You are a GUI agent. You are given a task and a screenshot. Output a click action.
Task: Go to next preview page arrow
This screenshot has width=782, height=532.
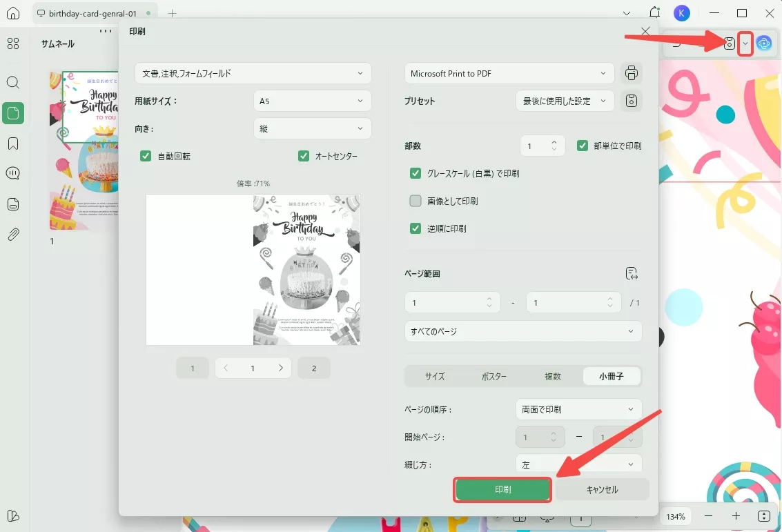[281, 368]
